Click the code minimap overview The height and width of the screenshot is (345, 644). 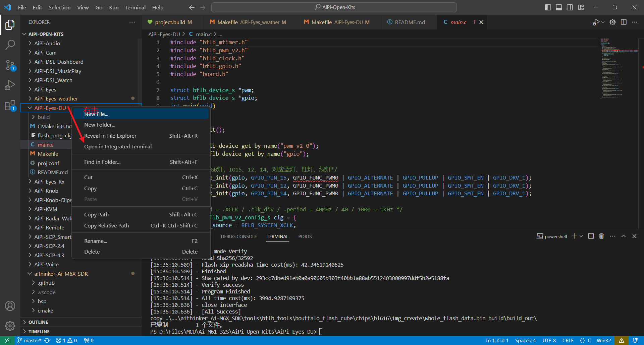[x=619, y=69]
